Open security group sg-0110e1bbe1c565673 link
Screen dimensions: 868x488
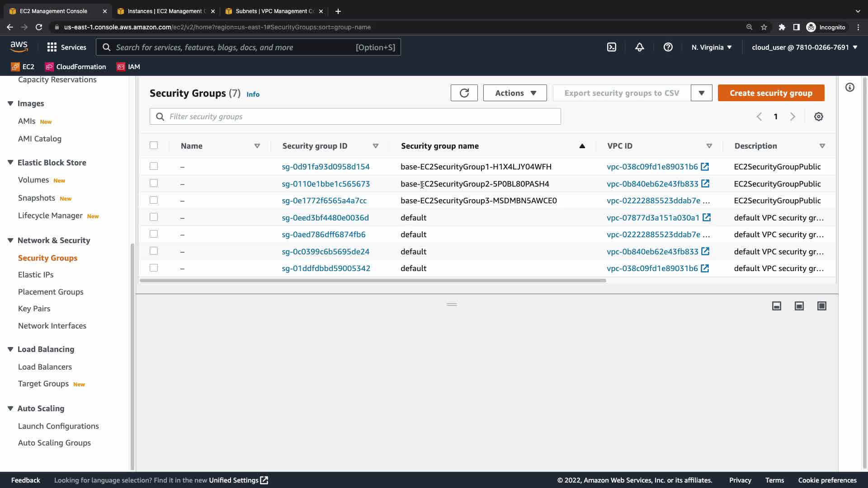(325, 184)
